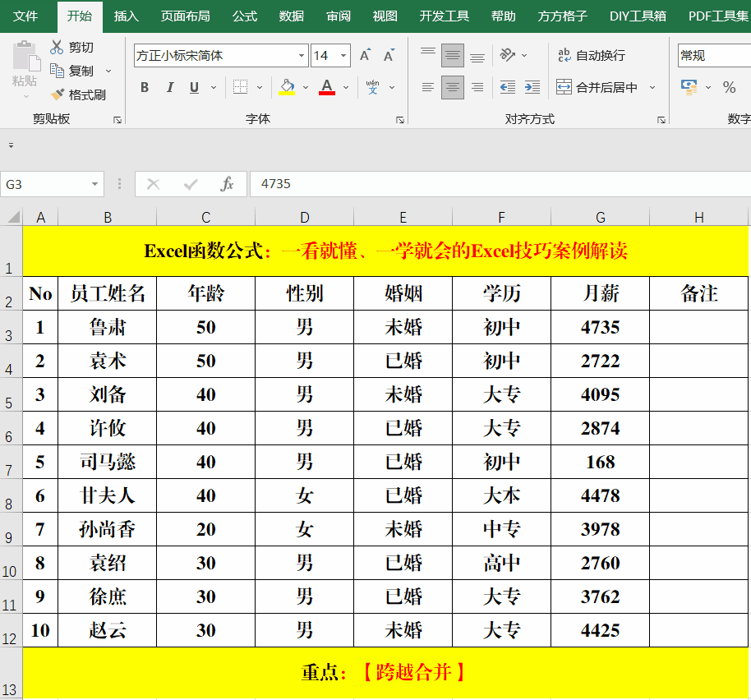
Task: Click the 自动换行 button label
Action: point(601,56)
